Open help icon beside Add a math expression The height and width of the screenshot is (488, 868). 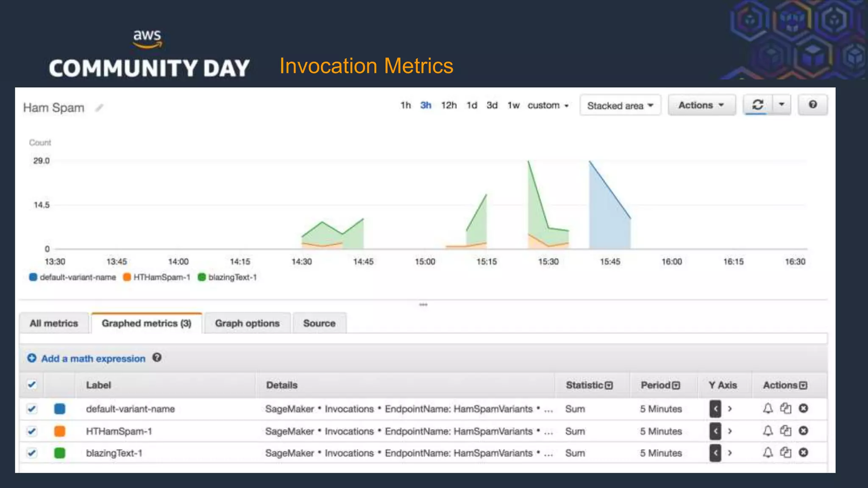(x=157, y=358)
